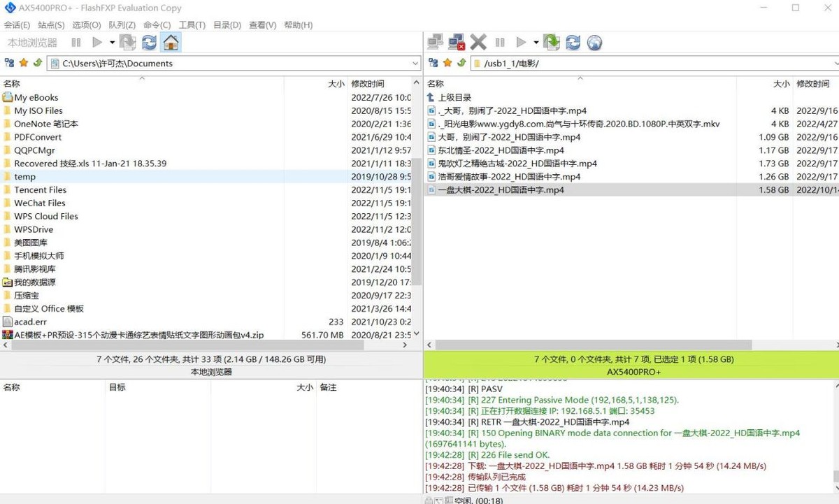
Task: Click the folder tree icon beside remote path
Action: (x=433, y=63)
